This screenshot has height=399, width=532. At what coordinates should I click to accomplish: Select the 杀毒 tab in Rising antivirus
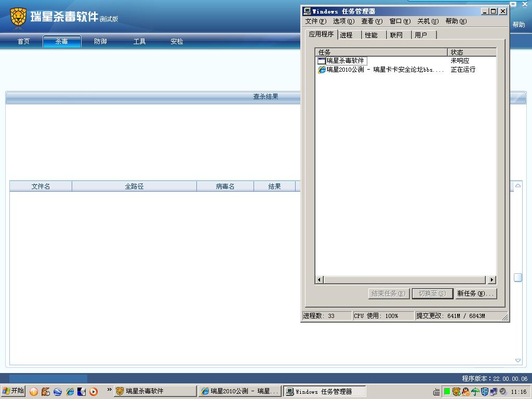[62, 42]
